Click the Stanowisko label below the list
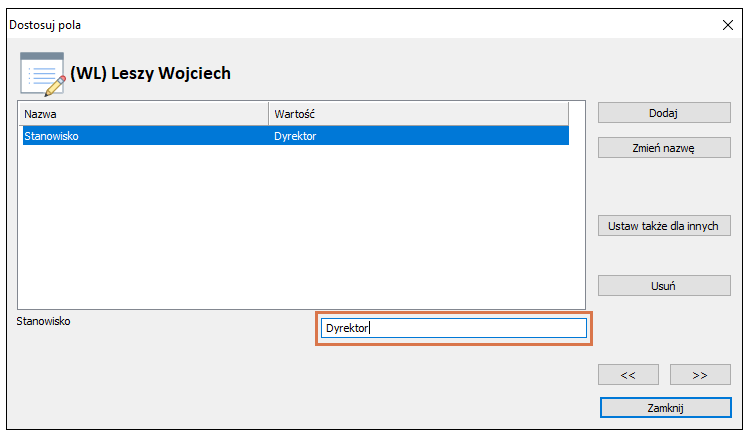This screenshot has width=750, height=437. 44,321
